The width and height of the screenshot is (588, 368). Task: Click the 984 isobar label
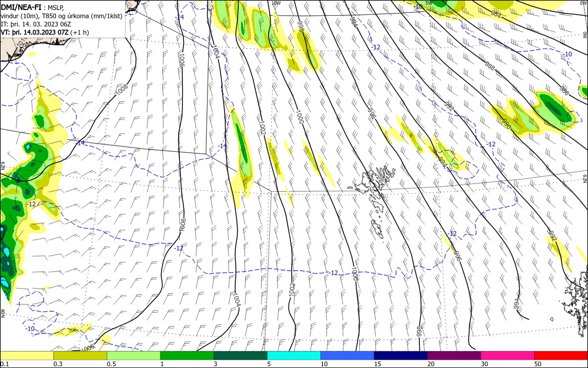click(x=496, y=15)
